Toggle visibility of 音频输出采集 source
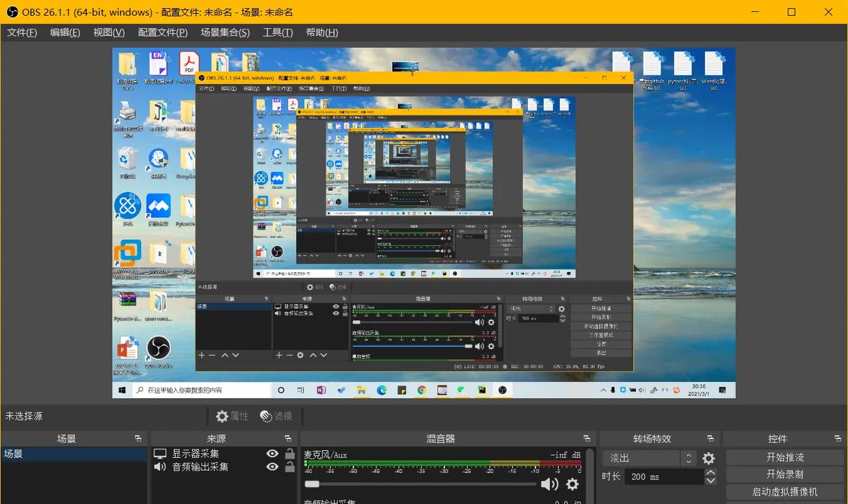Viewport: 848px width, 504px height. tap(272, 467)
